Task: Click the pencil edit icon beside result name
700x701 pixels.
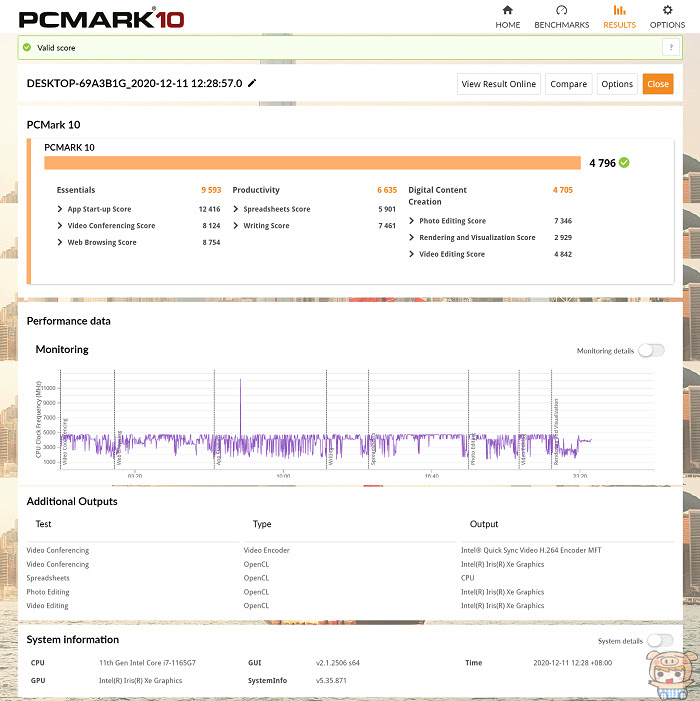Action: [x=252, y=83]
